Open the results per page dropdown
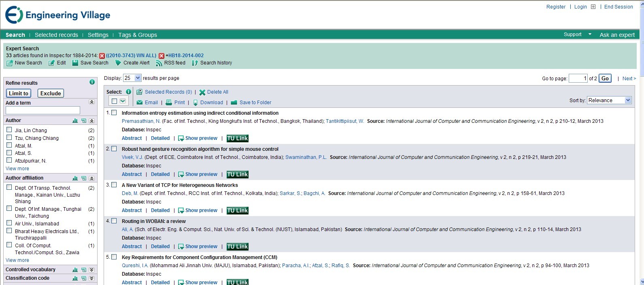The height and width of the screenshot is (285, 644). point(132,78)
